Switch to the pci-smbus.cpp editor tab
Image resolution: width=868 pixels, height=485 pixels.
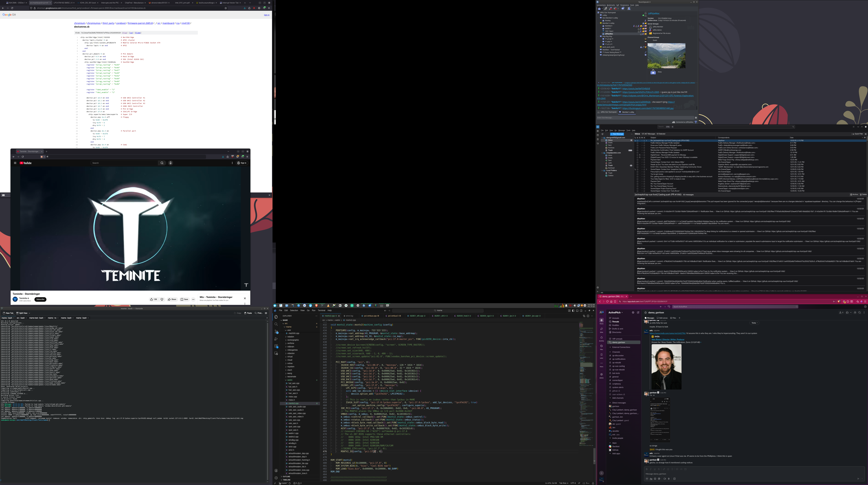[370, 316]
